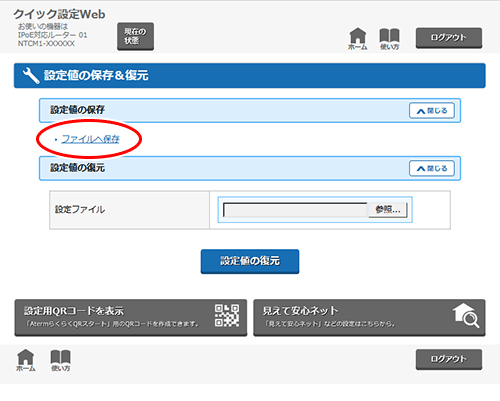500x401 pixels.
Task: Open the ホーム icon in the header
Action: coord(358,39)
